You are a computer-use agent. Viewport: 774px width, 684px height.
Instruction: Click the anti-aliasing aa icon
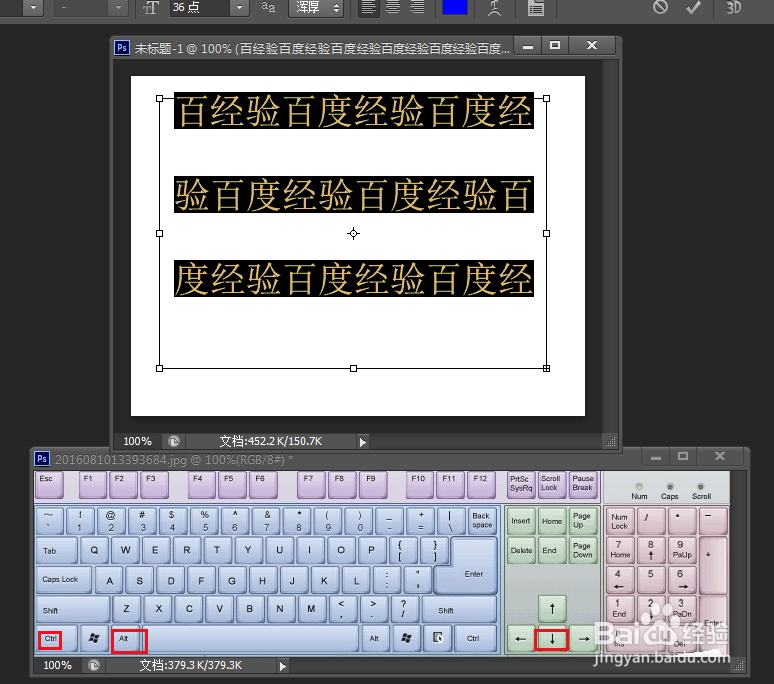(268, 7)
